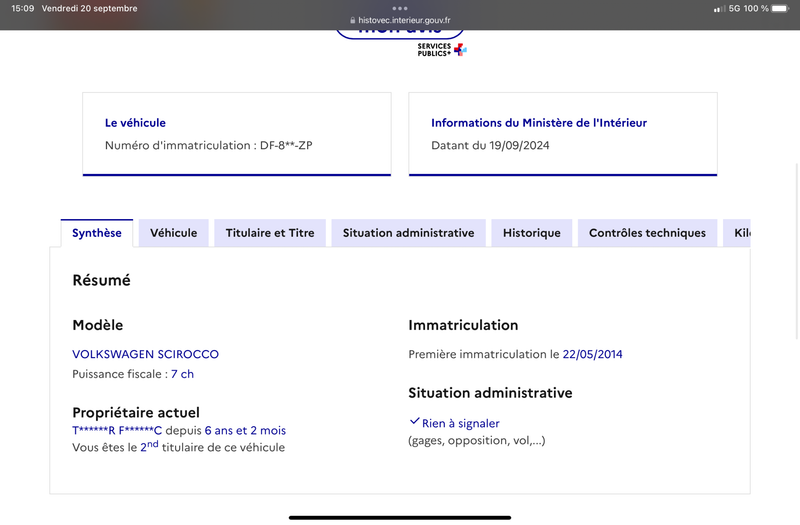Tap the cellular signal bars icon

(719, 9)
